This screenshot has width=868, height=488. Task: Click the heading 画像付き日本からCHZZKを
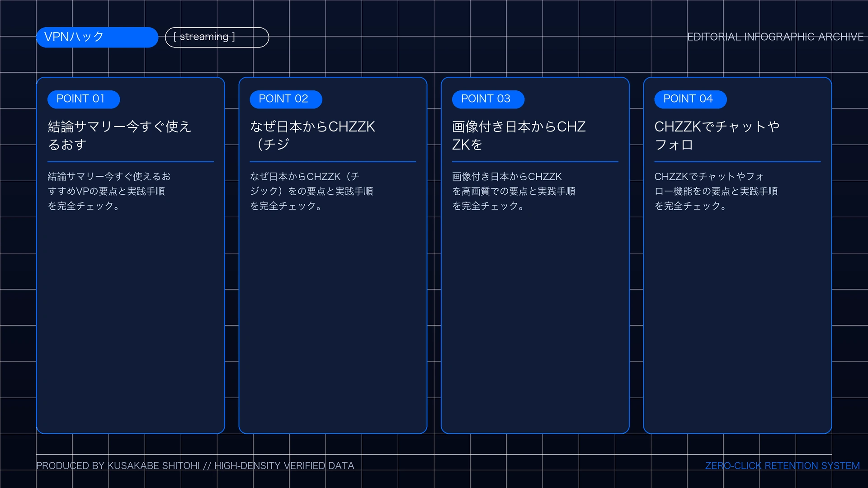[519, 136]
